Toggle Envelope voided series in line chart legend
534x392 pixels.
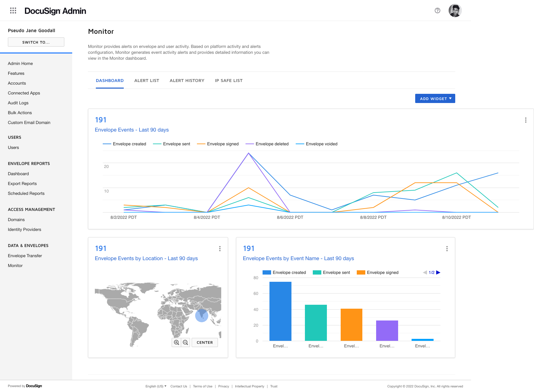317,144
